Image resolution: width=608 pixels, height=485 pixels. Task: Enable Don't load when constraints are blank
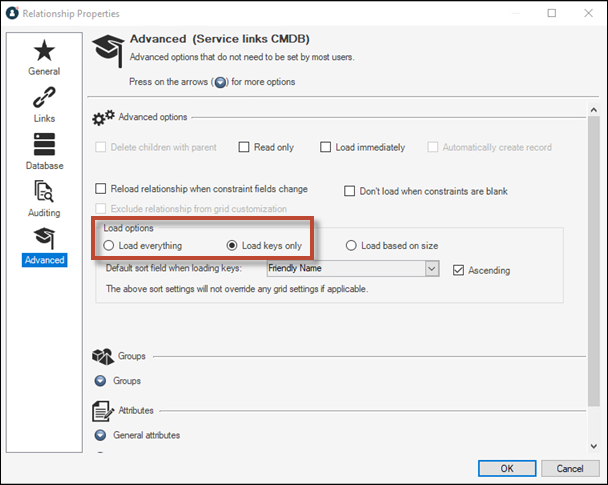350,190
